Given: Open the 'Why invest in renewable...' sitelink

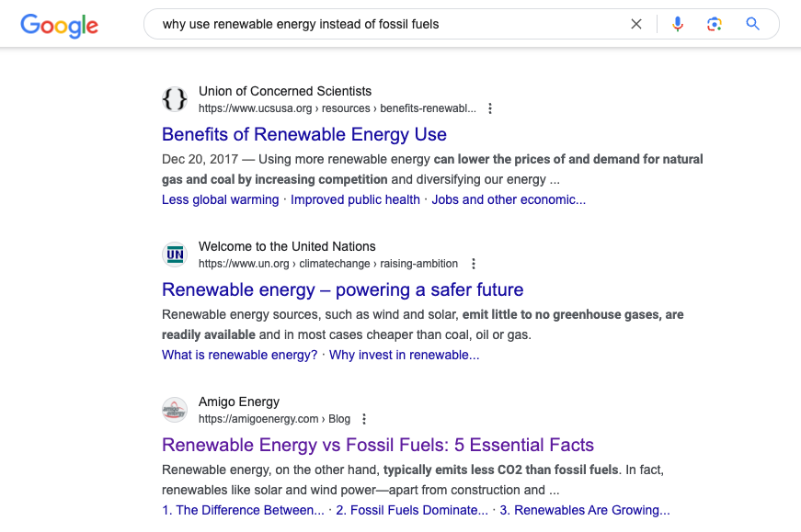Looking at the screenshot, I should [404, 355].
